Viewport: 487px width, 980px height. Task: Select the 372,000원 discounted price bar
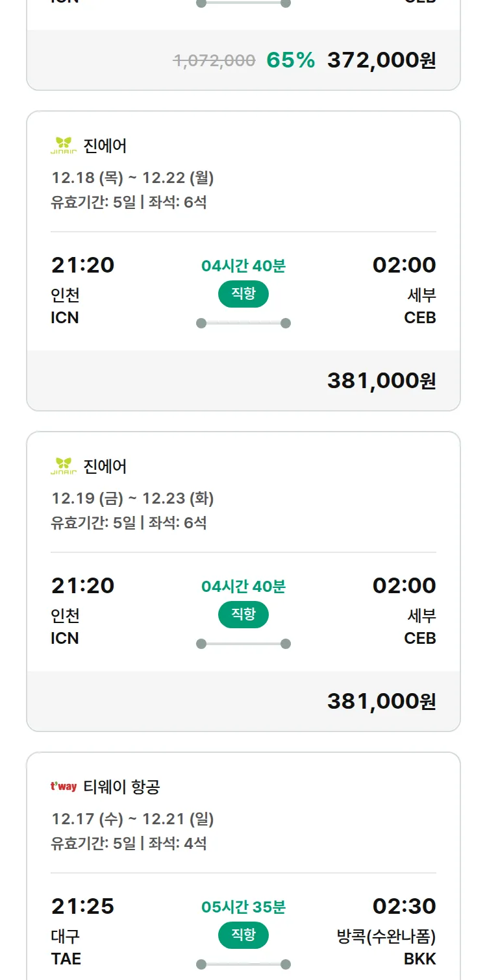[x=381, y=60]
